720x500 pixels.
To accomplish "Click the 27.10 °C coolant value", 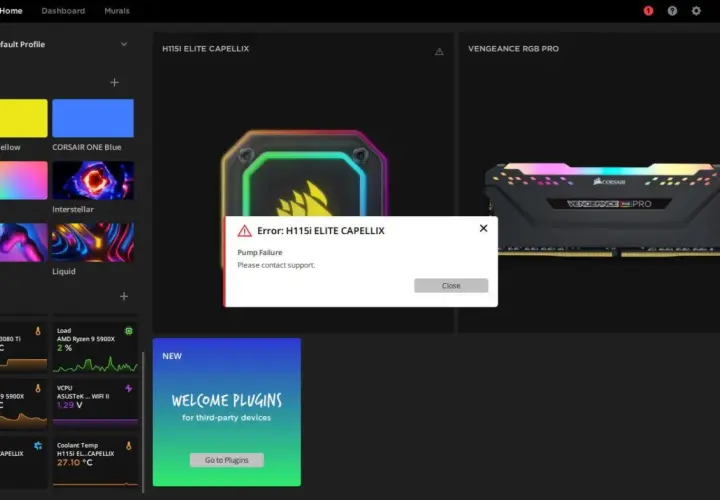I will coord(74,462).
